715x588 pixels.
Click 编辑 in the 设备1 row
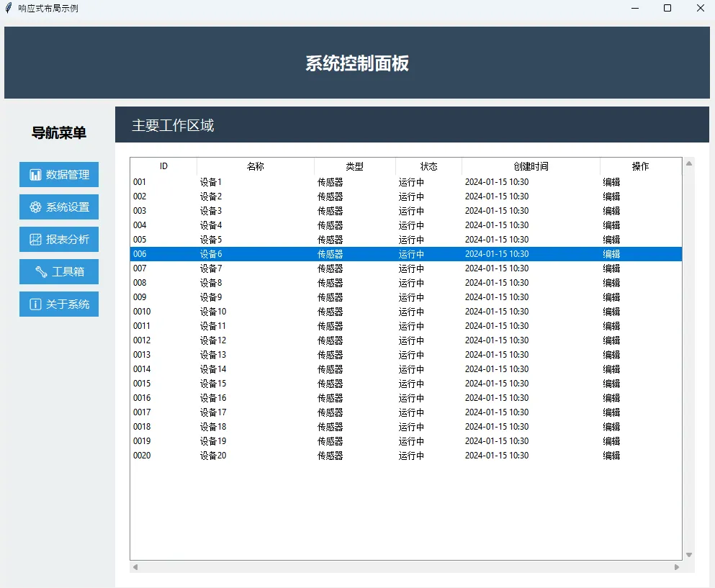tap(611, 182)
